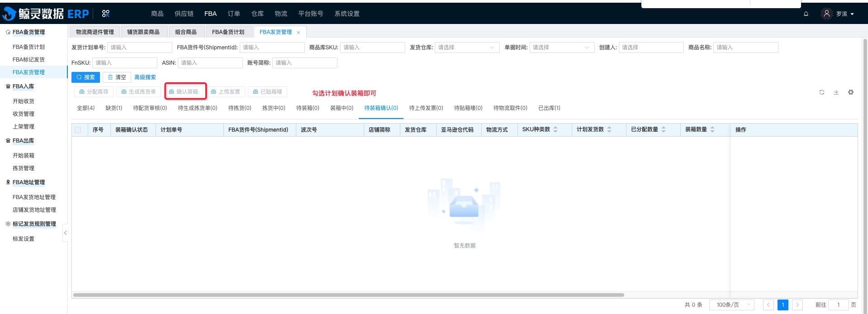Screen dimensions: 868x314
Task: Sort by 已分配数量 column arrows
Action: (x=664, y=129)
